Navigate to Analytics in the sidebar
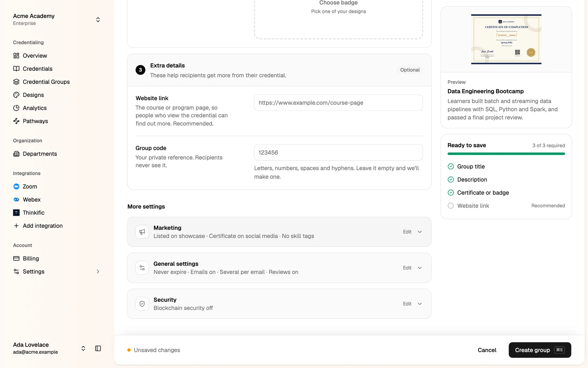588x368 pixels. click(x=57, y=108)
